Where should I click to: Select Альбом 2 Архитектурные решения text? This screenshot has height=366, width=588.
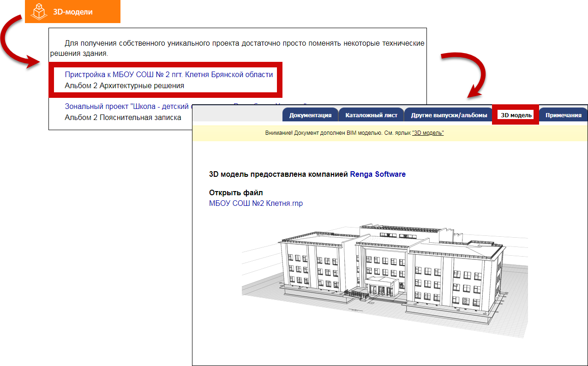pos(124,85)
